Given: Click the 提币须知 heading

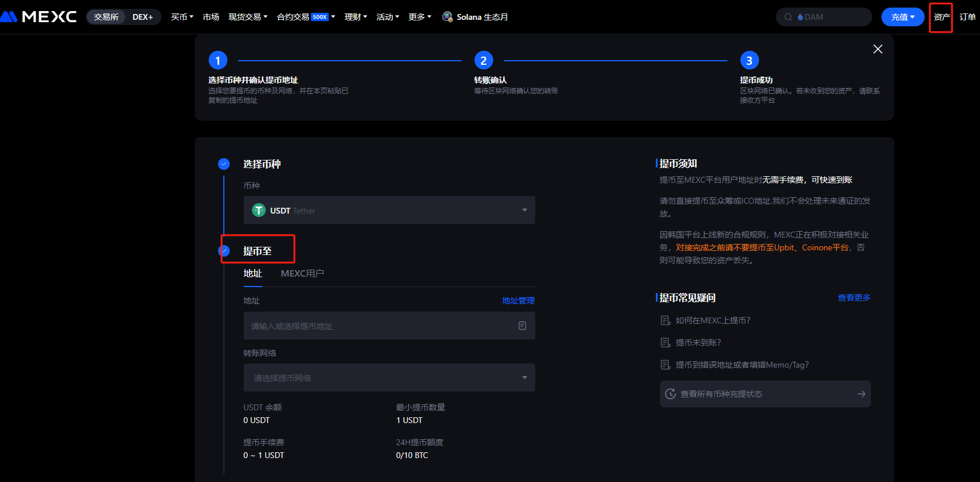Looking at the screenshot, I should [x=678, y=163].
